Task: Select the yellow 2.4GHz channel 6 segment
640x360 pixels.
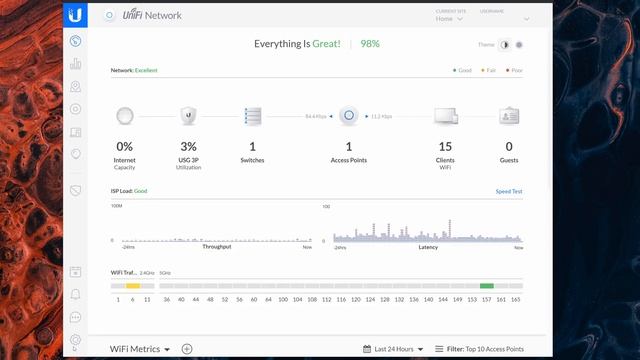Action: [133, 286]
